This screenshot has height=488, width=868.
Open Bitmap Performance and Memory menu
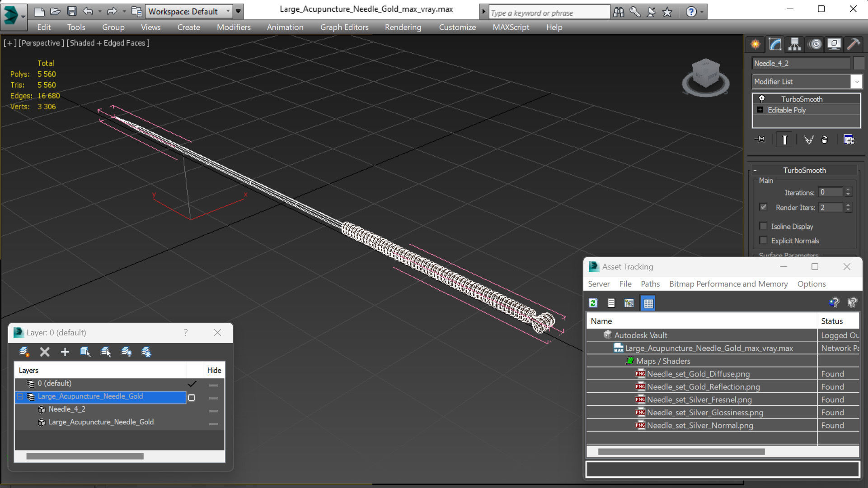(x=728, y=284)
